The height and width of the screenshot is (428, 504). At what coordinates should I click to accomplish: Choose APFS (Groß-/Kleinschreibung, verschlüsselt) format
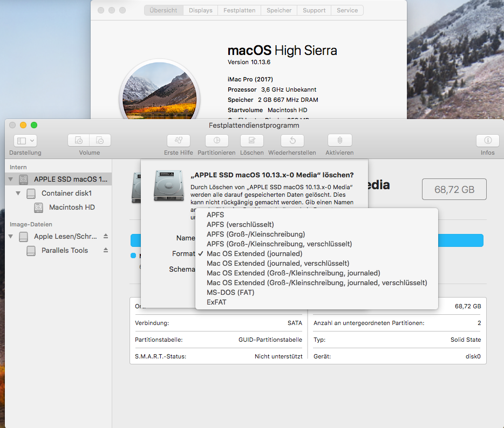(317, 244)
